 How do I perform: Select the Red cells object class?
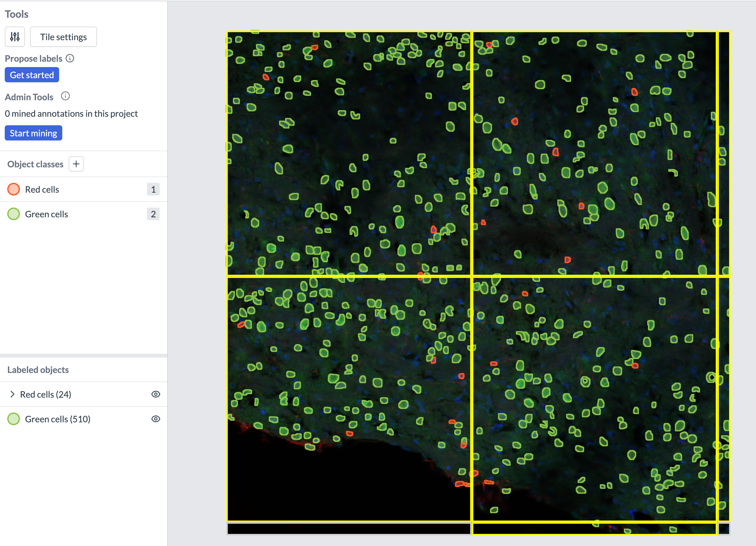pyautogui.click(x=42, y=189)
